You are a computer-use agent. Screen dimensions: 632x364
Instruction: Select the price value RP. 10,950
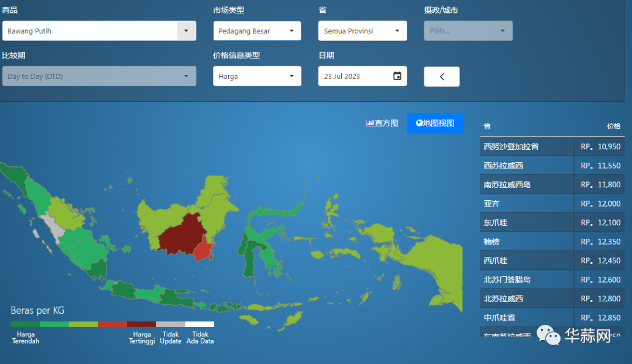(600, 147)
